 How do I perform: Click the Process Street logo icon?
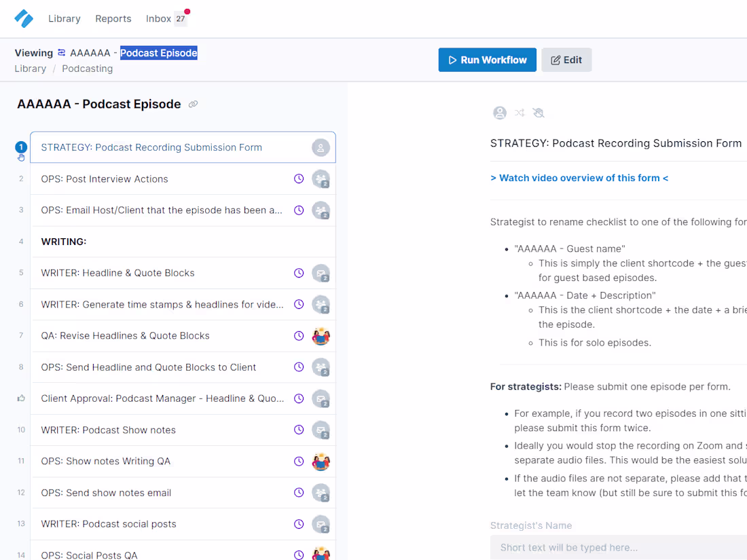[24, 18]
